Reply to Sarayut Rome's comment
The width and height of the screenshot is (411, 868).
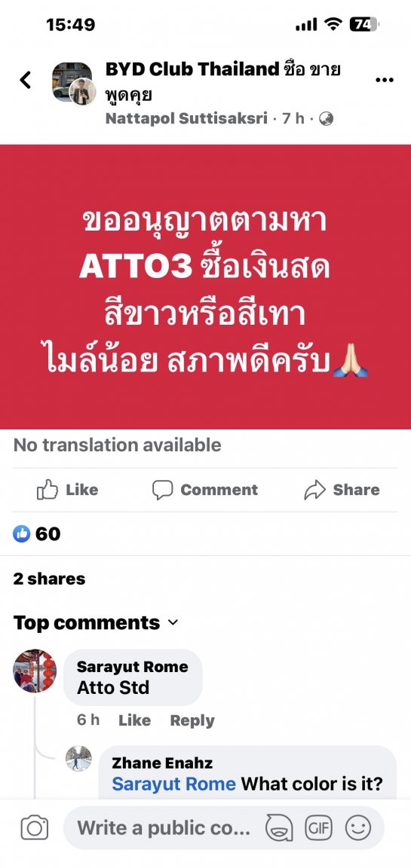tap(192, 720)
